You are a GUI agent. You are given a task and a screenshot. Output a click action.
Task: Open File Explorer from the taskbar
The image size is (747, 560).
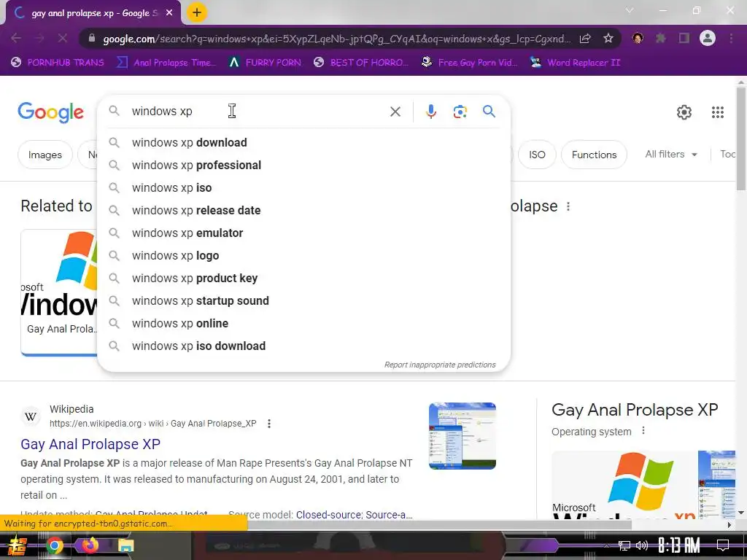pyautogui.click(x=125, y=545)
